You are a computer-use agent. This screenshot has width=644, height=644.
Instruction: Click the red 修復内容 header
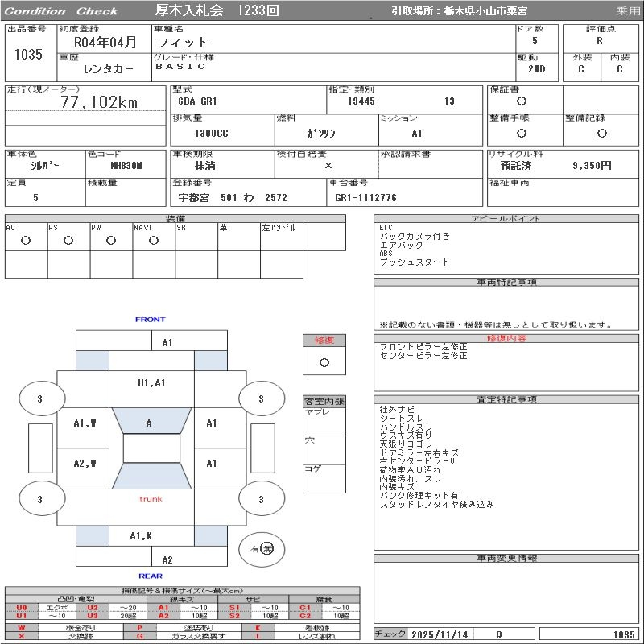[x=505, y=339]
